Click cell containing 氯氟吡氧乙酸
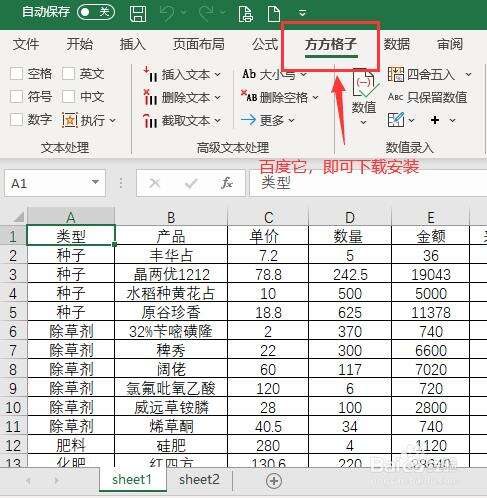 click(171, 388)
